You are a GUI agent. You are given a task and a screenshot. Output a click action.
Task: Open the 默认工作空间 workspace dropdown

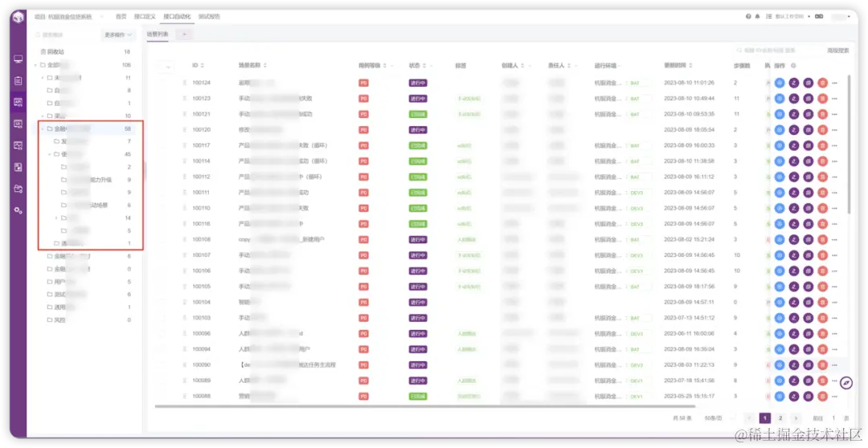point(792,17)
